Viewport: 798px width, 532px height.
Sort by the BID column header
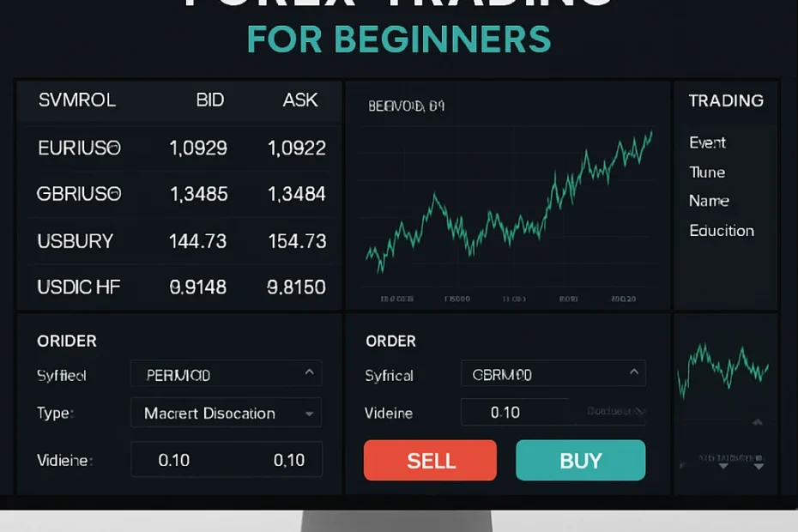pos(209,100)
